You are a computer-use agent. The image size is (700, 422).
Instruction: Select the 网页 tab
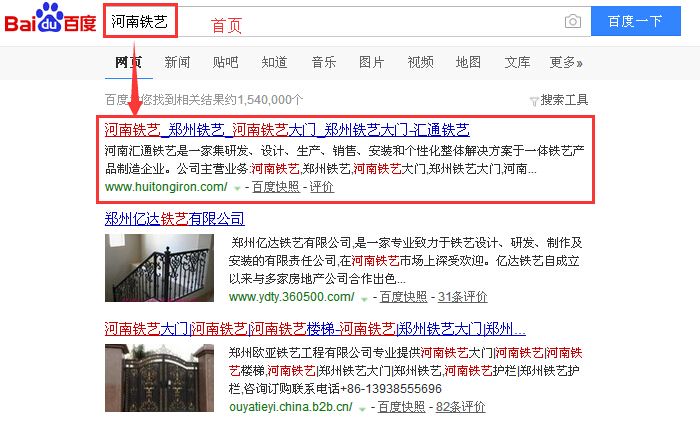click(x=129, y=62)
